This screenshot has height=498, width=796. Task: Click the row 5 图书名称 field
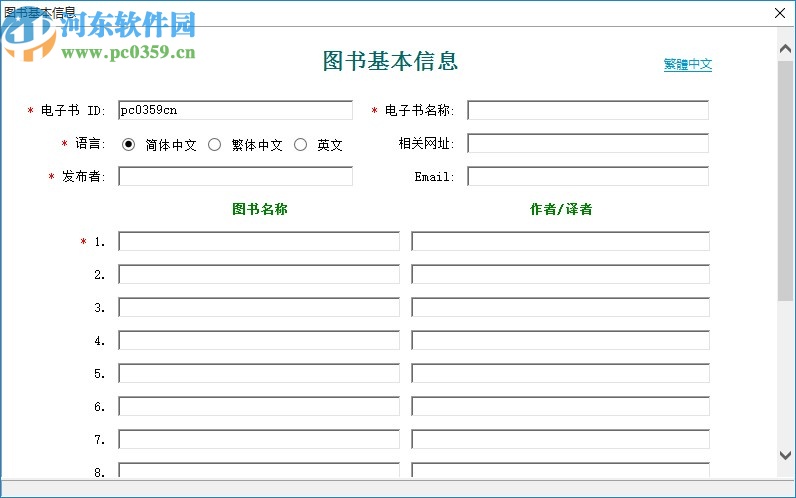pyautogui.click(x=259, y=373)
